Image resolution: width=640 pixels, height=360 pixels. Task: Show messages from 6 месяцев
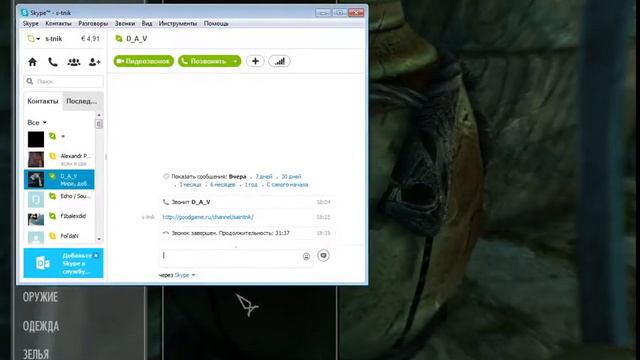222,185
